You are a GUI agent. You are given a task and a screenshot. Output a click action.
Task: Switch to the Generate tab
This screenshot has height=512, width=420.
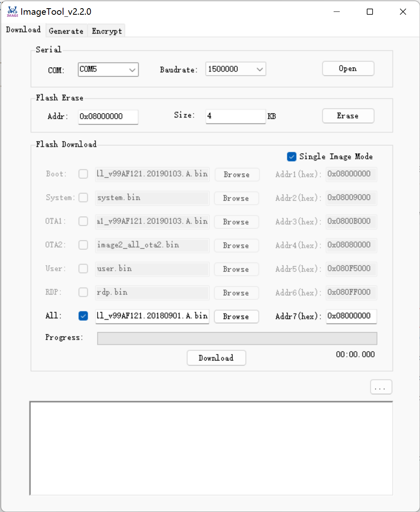(x=66, y=31)
